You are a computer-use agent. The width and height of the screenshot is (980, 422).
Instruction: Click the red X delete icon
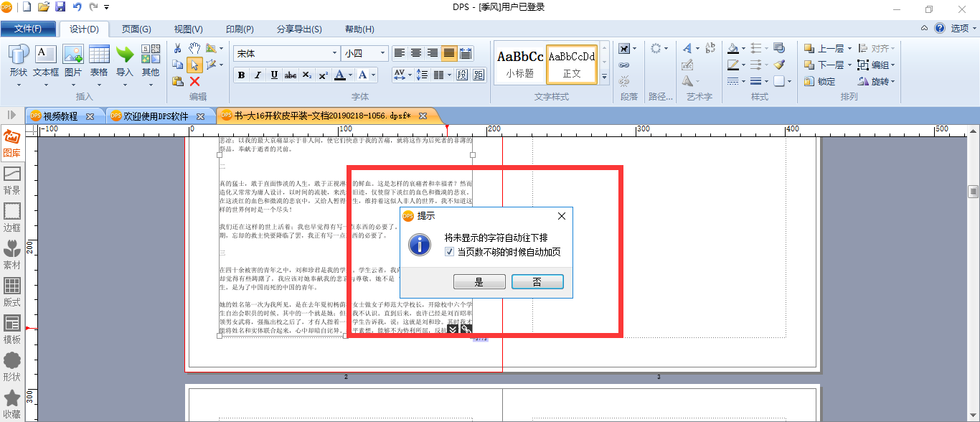[194, 81]
